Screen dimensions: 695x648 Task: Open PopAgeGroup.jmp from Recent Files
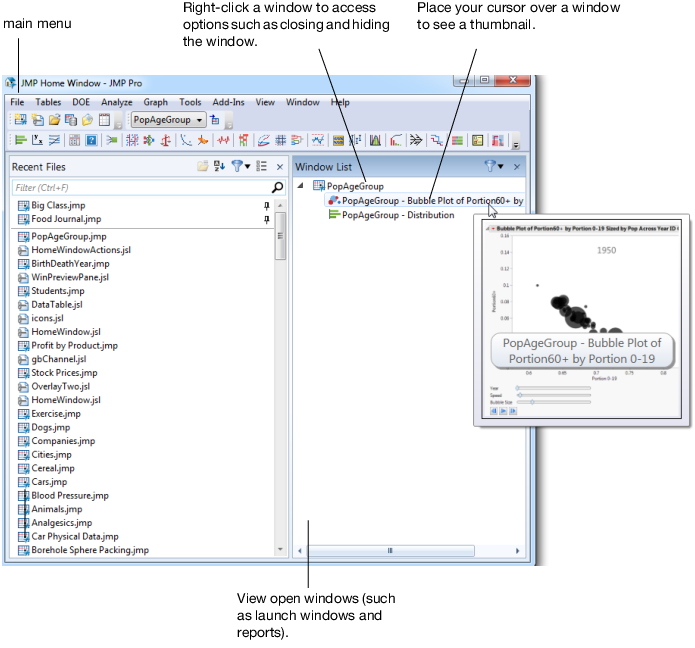tap(62, 236)
